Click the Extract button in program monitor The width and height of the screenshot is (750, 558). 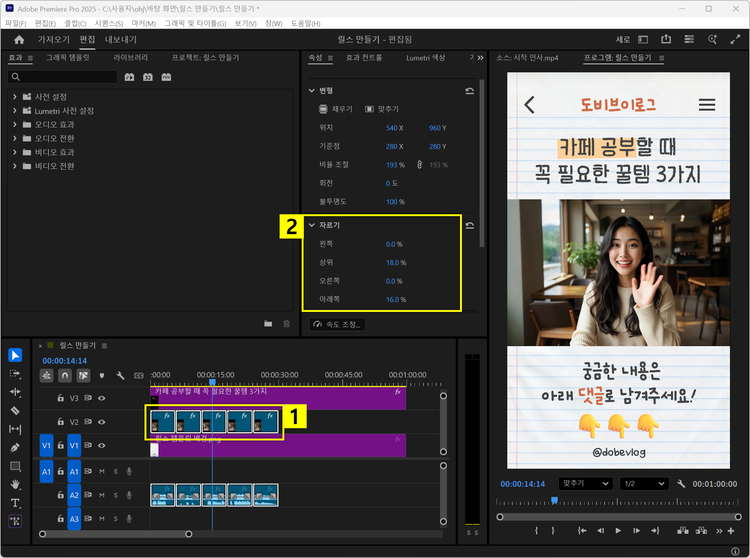701,531
